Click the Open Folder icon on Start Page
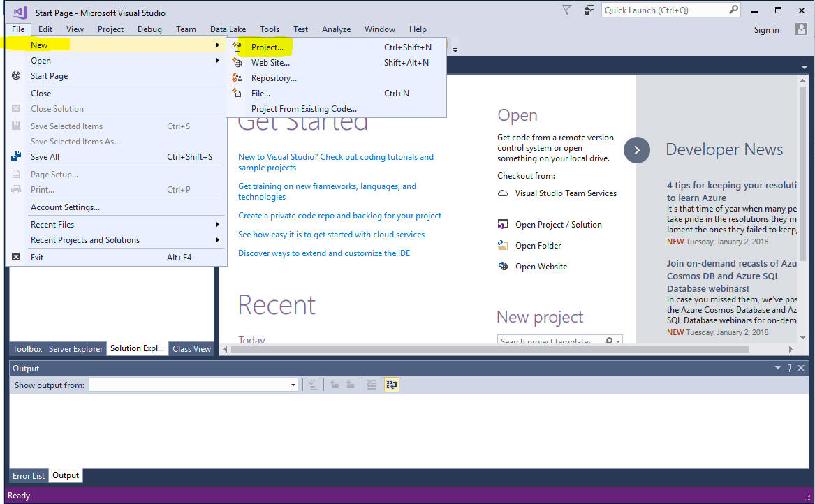 coord(502,246)
